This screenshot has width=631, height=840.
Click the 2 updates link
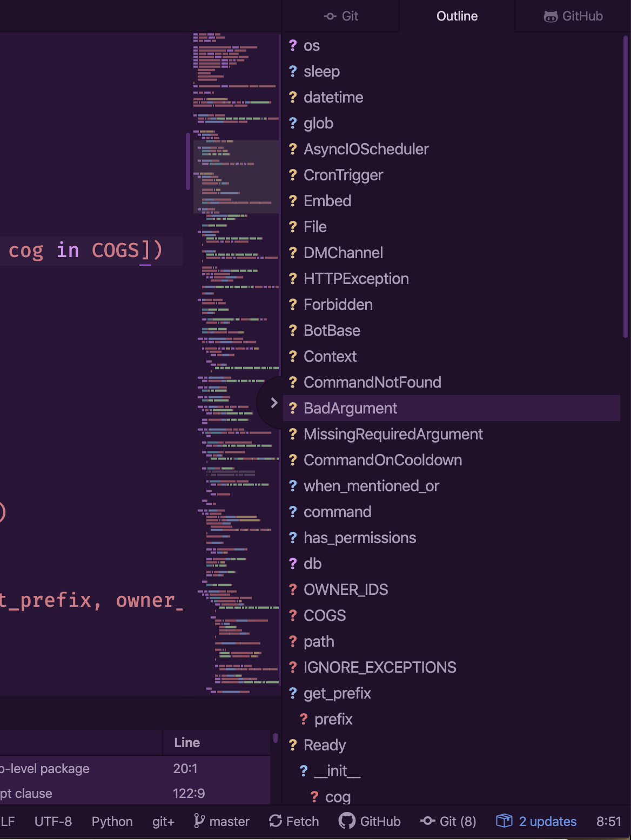click(x=547, y=821)
